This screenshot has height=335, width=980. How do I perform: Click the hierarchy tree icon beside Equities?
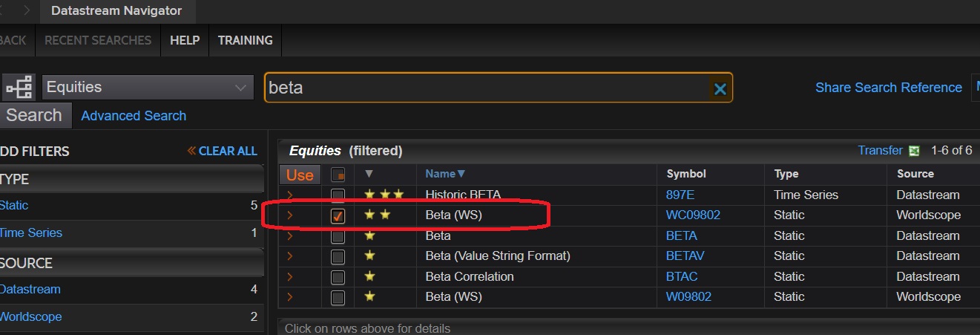19,88
